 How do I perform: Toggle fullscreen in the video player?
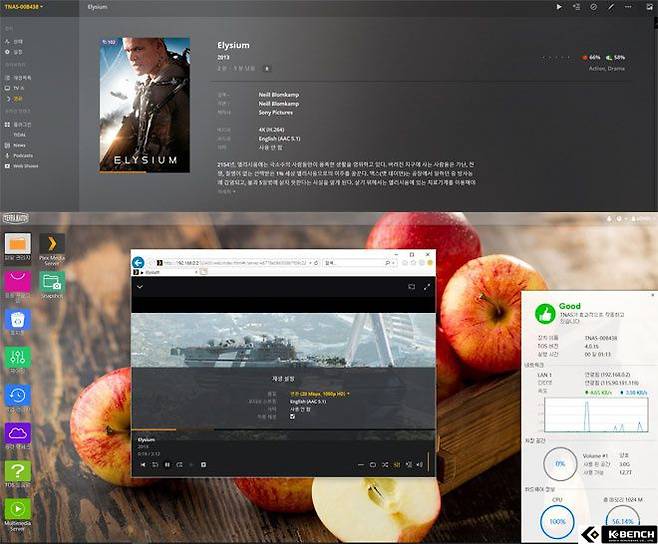427,286
